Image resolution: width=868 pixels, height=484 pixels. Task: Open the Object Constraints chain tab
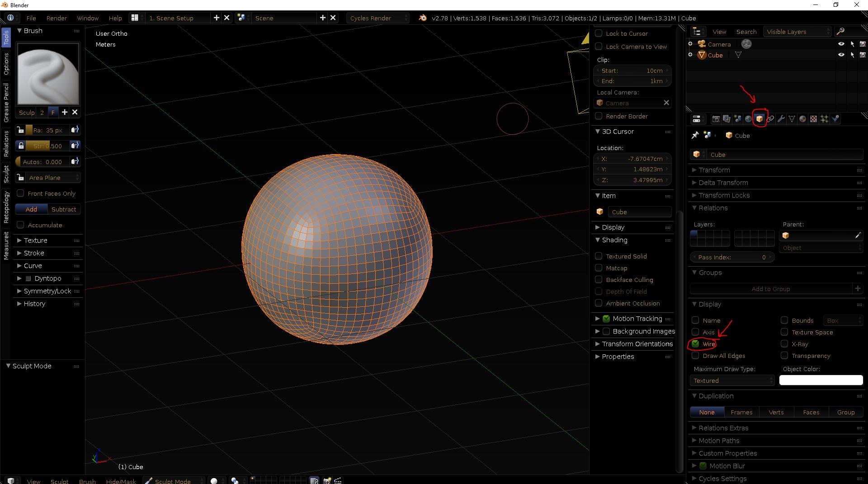770,119
